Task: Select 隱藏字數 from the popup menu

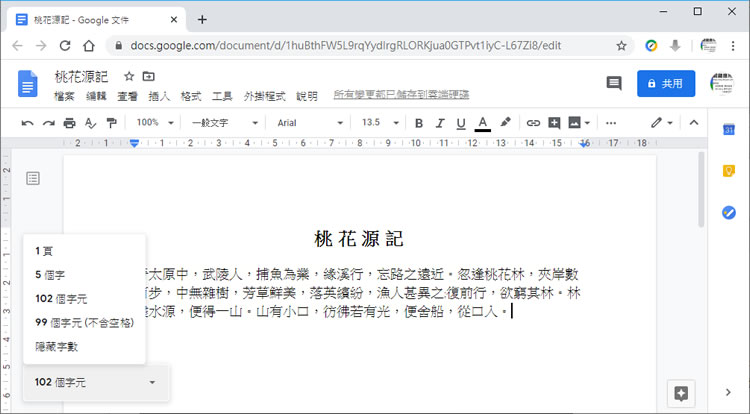Action: [56, 346]
